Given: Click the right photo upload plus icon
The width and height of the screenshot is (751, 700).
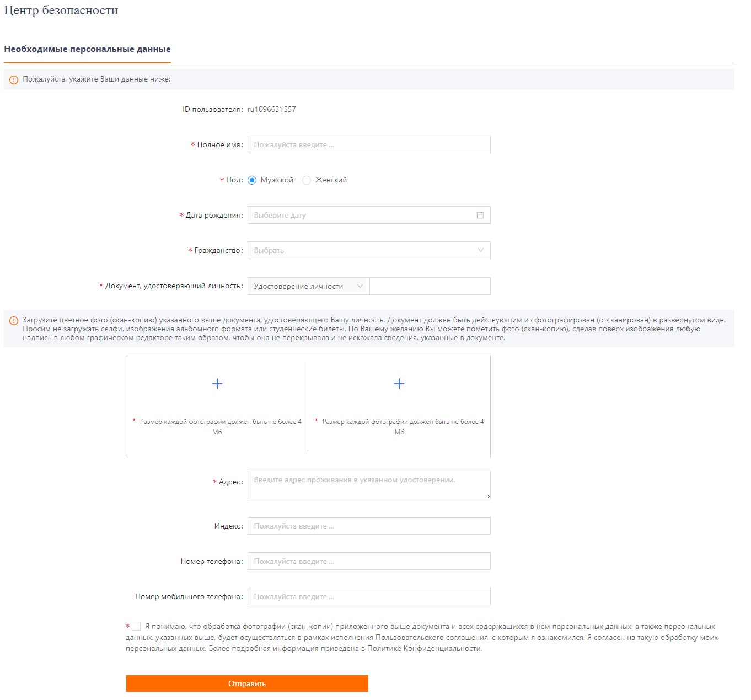Looking at the screenshot, I should 399,384.
